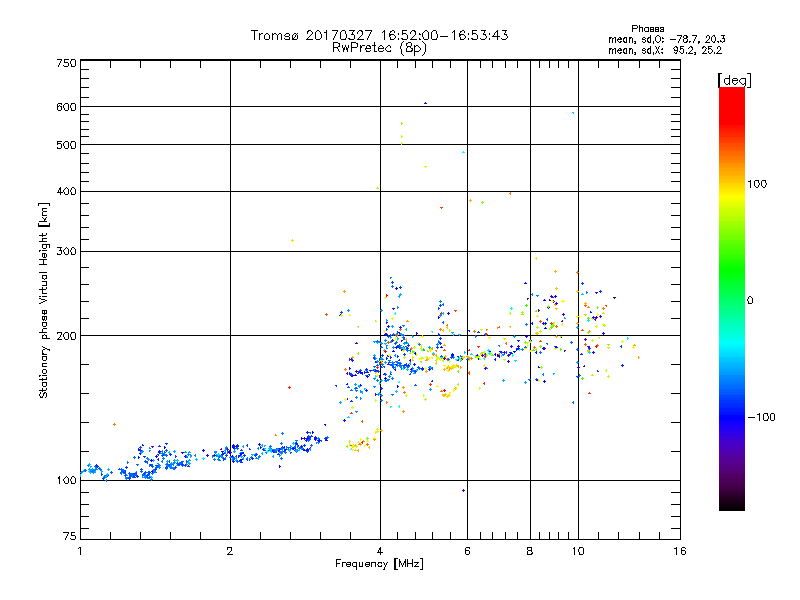800x600 pixels.
Task: Click the y-axis tick label '600'
Action: (x=67, y=107)
